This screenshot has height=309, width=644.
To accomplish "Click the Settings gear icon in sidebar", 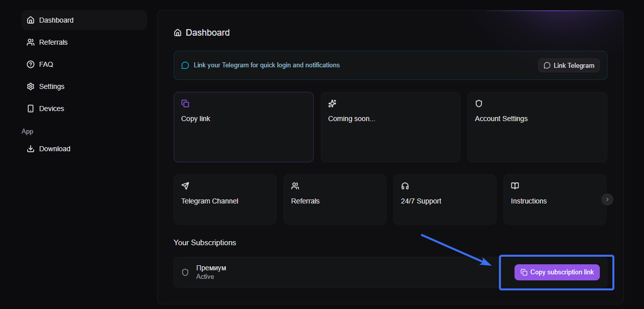I will coord(31,86).
